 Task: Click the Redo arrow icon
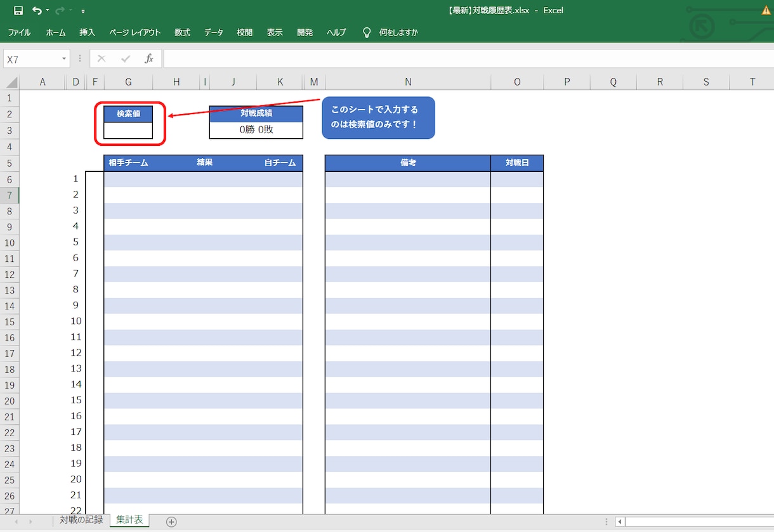pos(60,11)
